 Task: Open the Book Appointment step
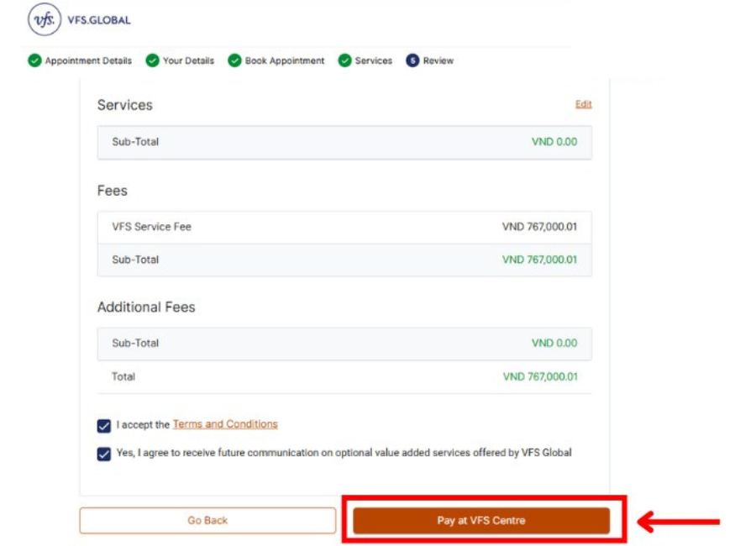pyautogui.click(x=284, y=60)
